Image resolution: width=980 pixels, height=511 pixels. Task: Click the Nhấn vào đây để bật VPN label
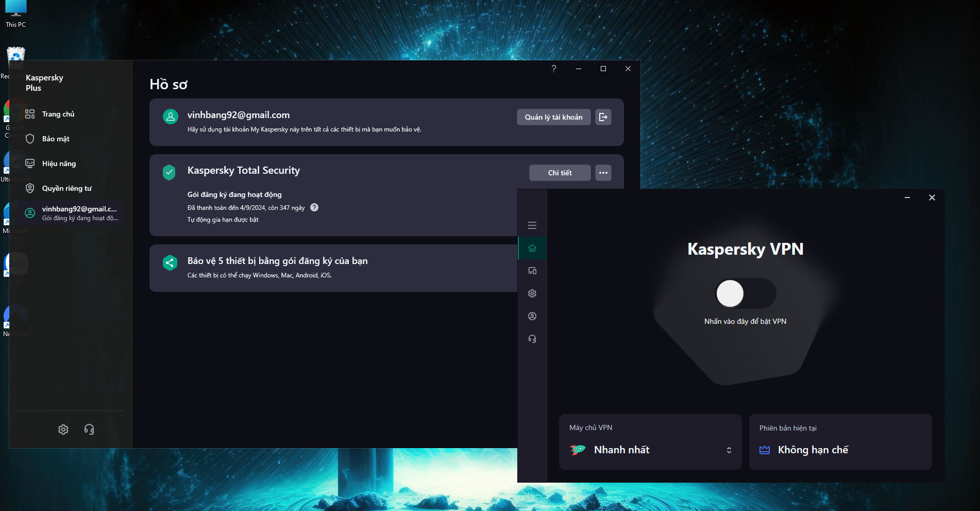click(745, 321)
